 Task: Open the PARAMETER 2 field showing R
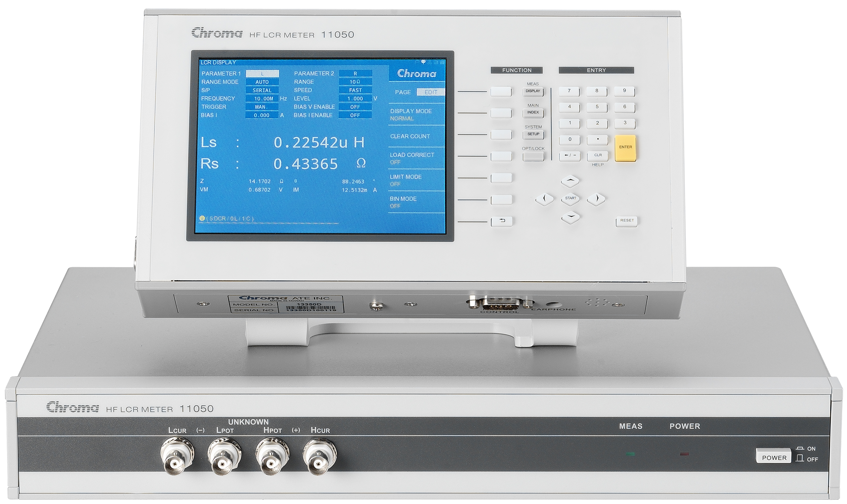[355, 74]
